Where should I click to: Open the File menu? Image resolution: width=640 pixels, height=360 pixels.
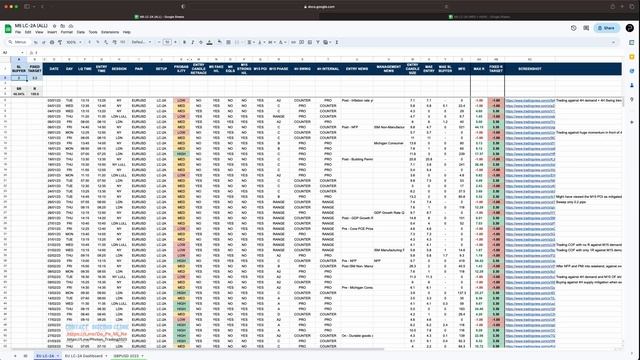pos(18,32)
